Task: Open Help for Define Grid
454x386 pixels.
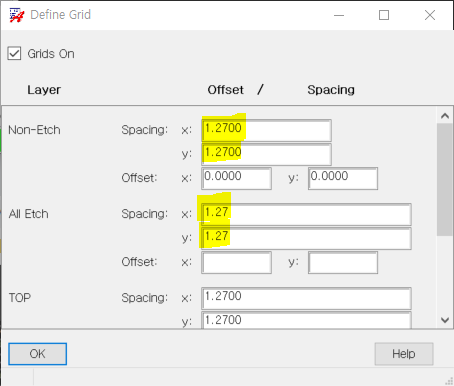Action: [x=404, y=354]
